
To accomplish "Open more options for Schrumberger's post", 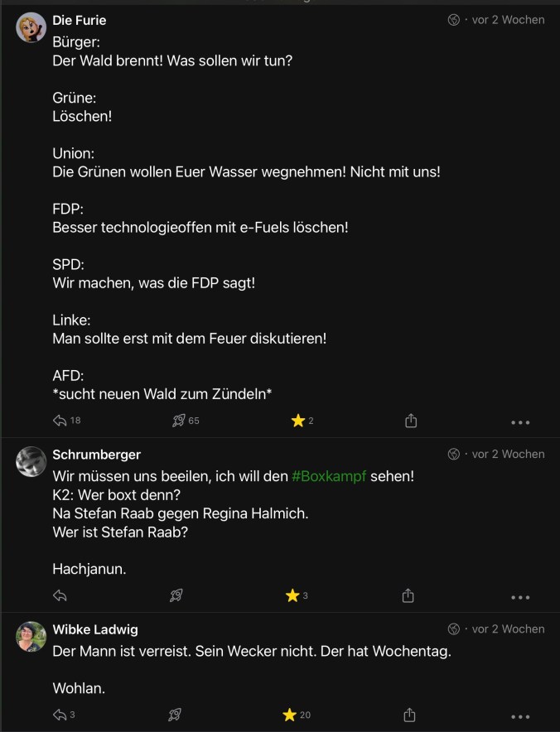I will click(x=520, y=597).
